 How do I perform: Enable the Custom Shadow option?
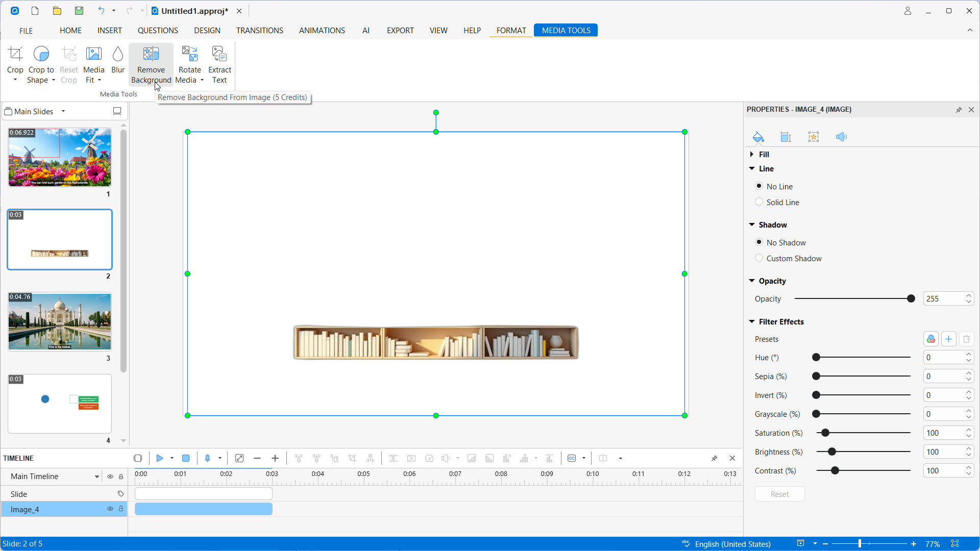[759, 258]
